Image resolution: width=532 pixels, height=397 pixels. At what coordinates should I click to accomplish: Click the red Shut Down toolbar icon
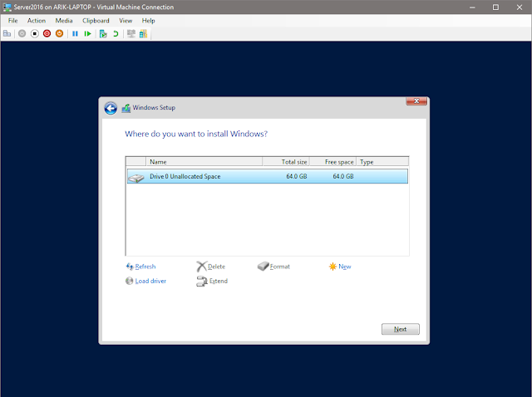47,33
